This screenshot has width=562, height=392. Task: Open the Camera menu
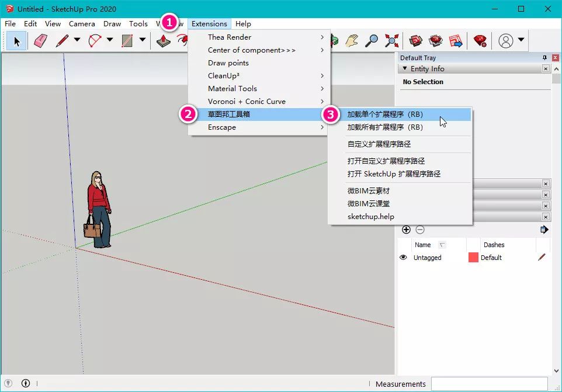pyautogui.click(x=82, y=23)
